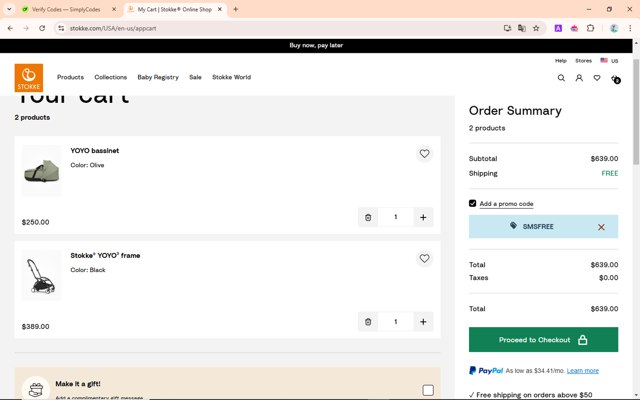Delete YOYO bassinet with trash icon
The image size is (640, 400).
click(x=368, y=217)
